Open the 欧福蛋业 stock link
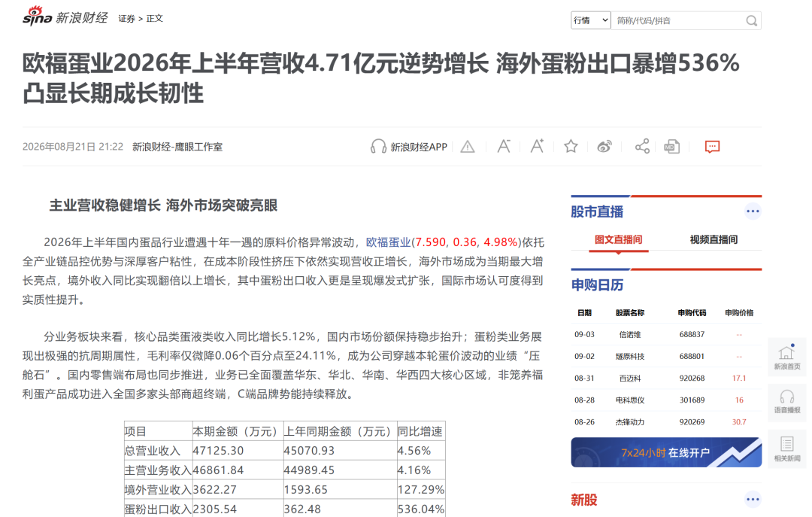The image size is (812, 517). pyautogui.click(x=389, y=242)
